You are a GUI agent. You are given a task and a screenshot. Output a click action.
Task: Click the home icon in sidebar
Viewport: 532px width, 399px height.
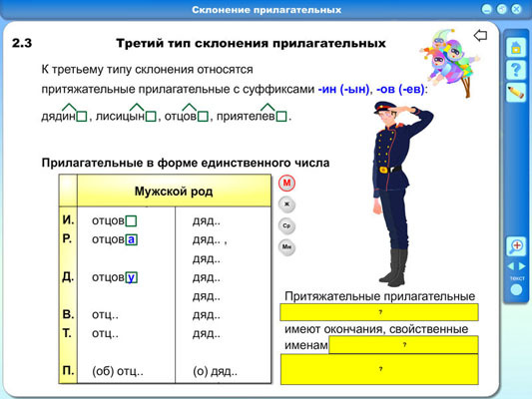[516, 47]
